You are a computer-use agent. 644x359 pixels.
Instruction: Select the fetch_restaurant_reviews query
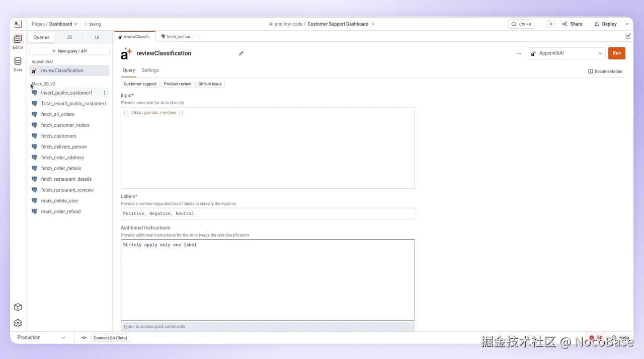(x=69, y=190)
